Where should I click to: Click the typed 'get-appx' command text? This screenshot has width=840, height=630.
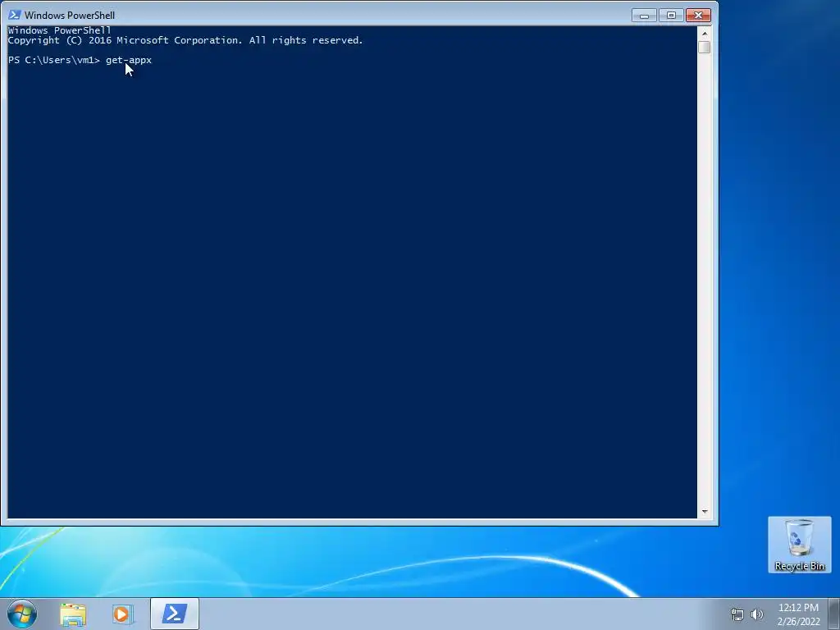tap(129, 60)
